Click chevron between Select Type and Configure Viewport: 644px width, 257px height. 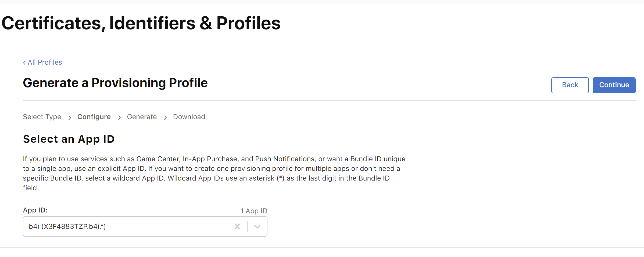coord(70,118)
